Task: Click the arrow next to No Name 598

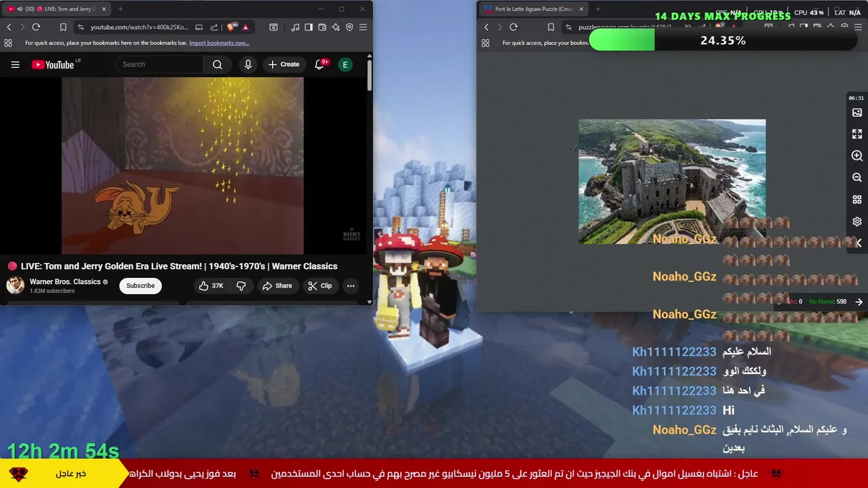Action: point(859,302)
